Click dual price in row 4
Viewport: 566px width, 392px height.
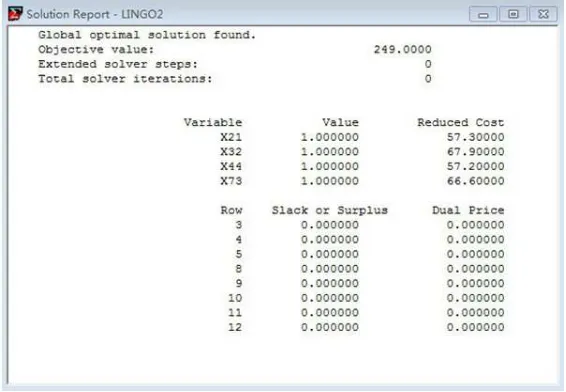(x=475, y=239)
